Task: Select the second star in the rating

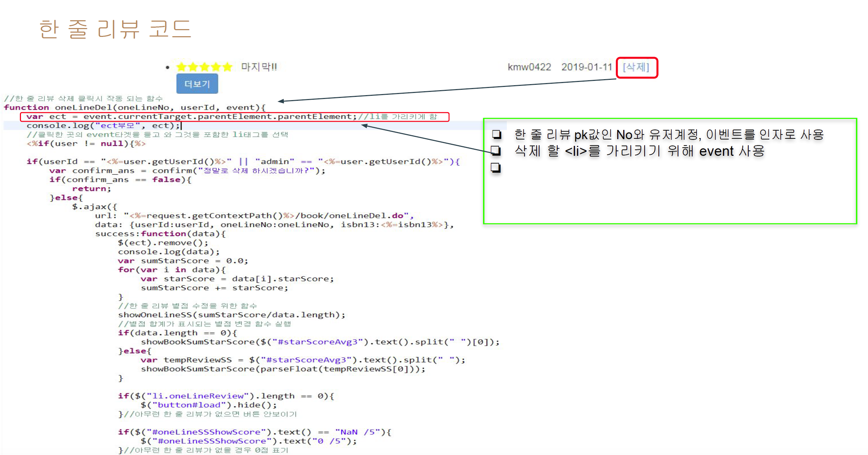Action: [192, 67]
